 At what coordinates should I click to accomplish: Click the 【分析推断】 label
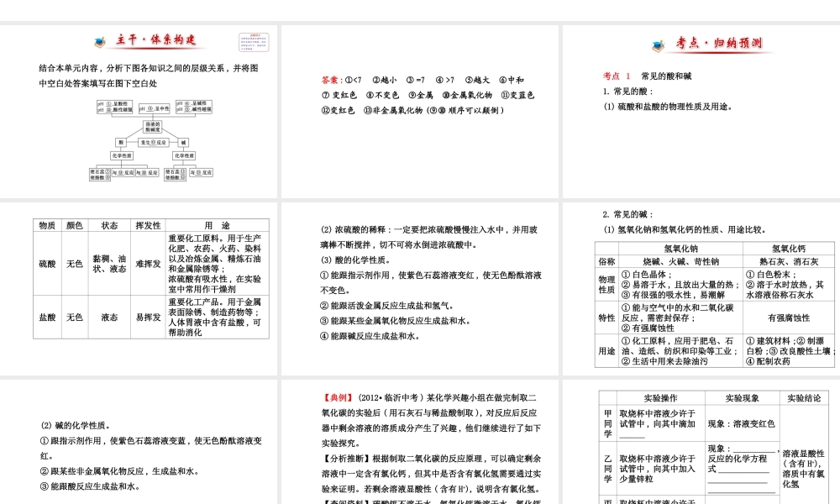347,459
